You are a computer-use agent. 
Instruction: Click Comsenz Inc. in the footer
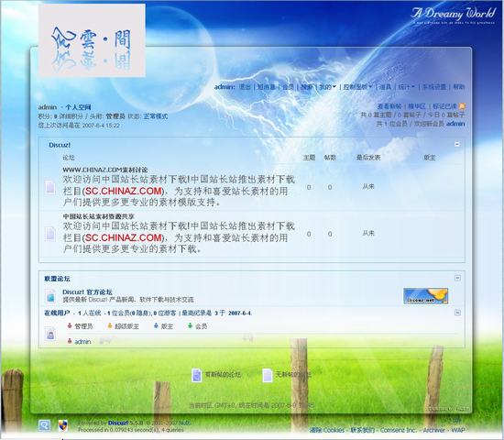399,430
